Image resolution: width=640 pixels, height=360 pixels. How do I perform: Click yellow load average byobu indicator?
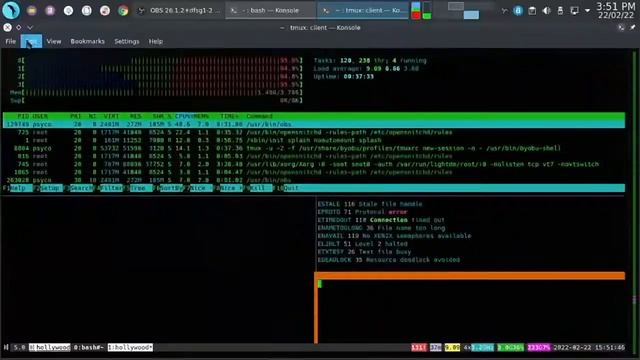(452, 347)
